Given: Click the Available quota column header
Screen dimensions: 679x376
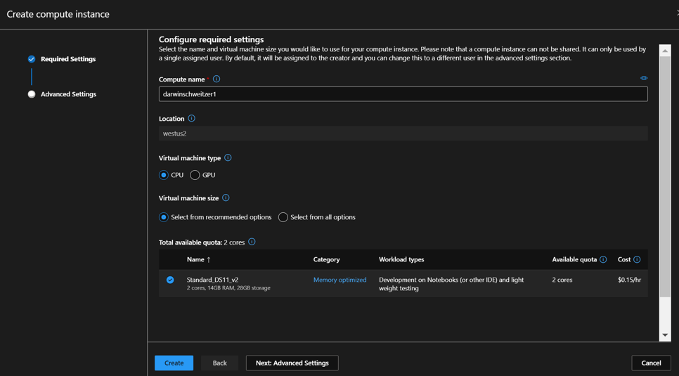Looking at the screenshot, I should [x=574, y=259].
